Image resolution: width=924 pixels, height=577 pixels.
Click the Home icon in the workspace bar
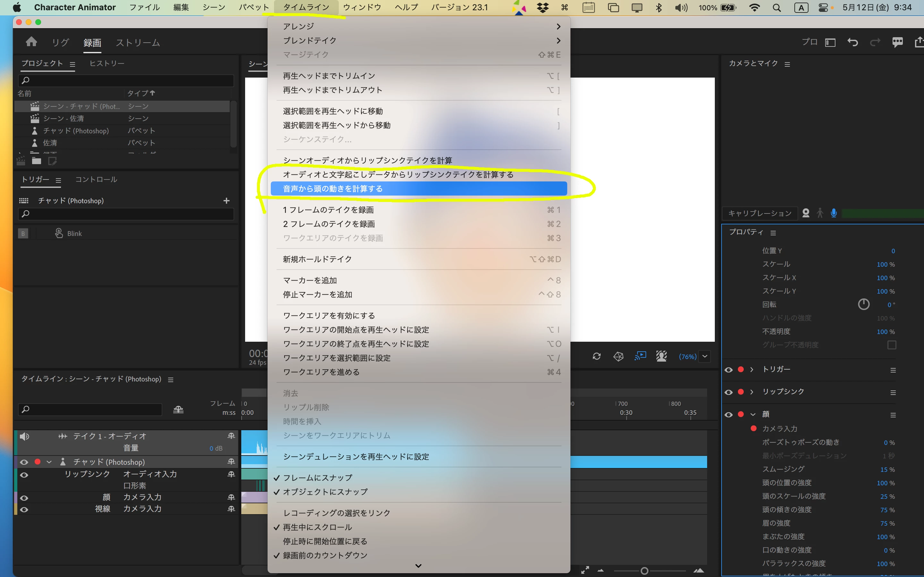31,42
